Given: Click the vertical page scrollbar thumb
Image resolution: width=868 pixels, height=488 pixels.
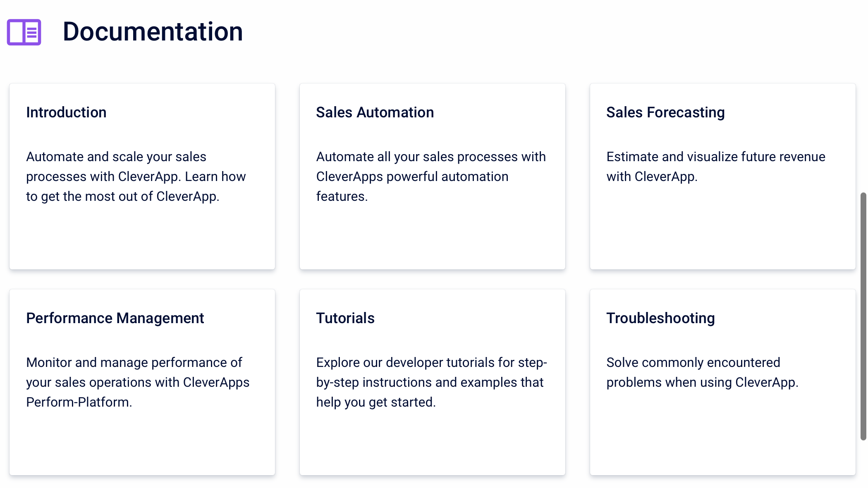Looking at the screenshot, I should [x=863, y=316].
